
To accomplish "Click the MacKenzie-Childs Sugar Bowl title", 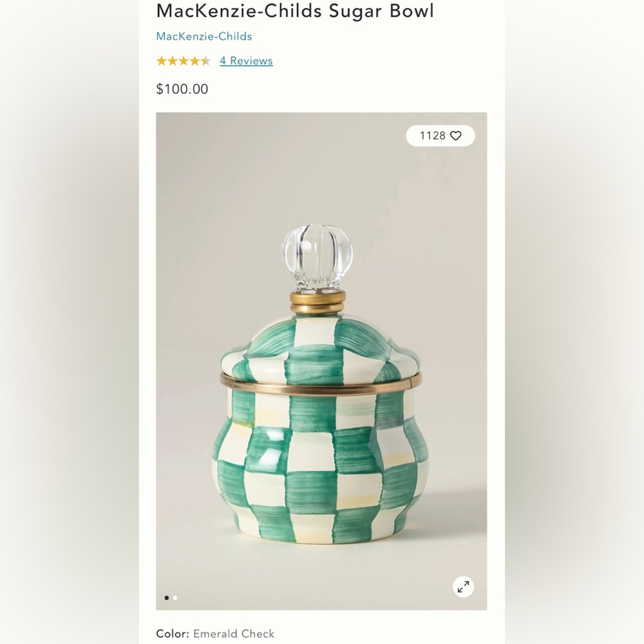I will click(x=294, y=11).
